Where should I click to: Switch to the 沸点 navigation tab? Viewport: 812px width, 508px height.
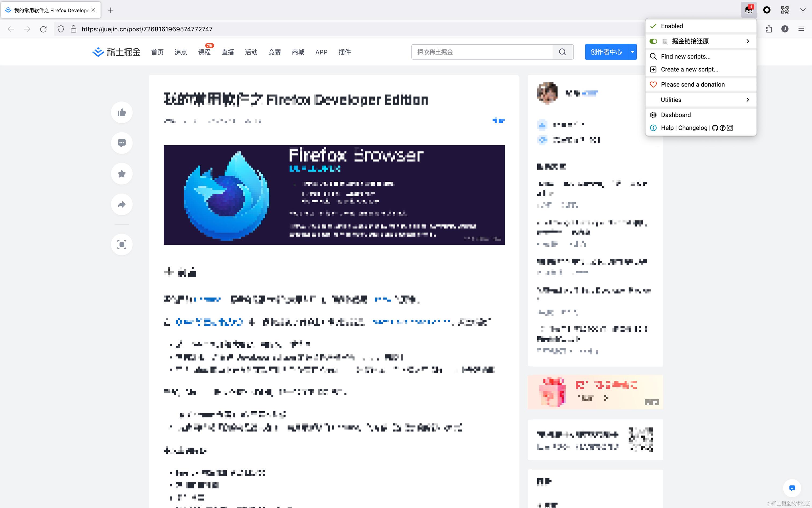181,52
